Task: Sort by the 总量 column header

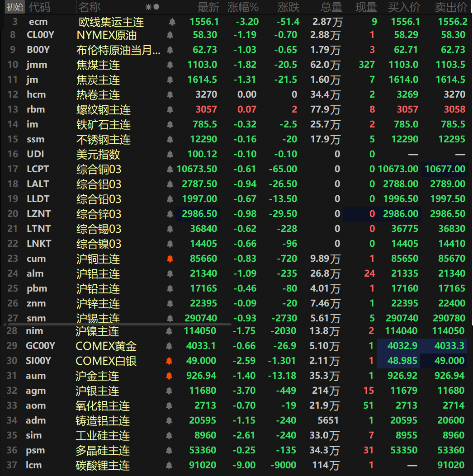Action: [x=331, y=7]
